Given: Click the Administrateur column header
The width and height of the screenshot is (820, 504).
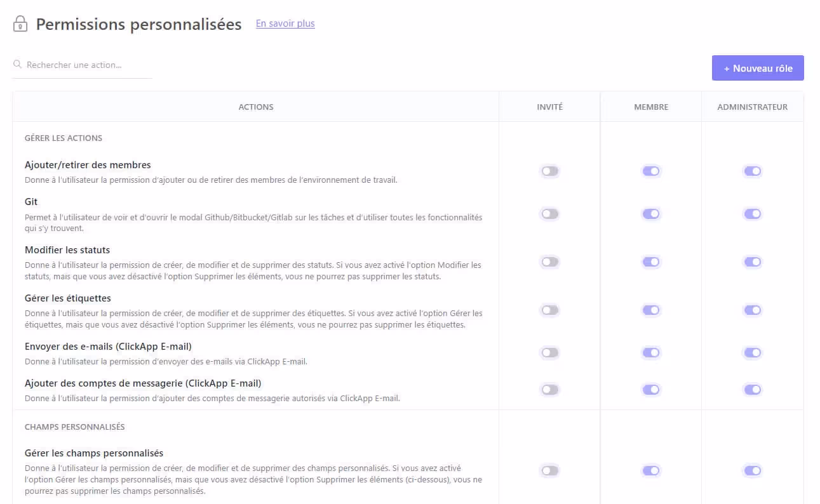Looking at the screenshot, I should coord(752,107).
